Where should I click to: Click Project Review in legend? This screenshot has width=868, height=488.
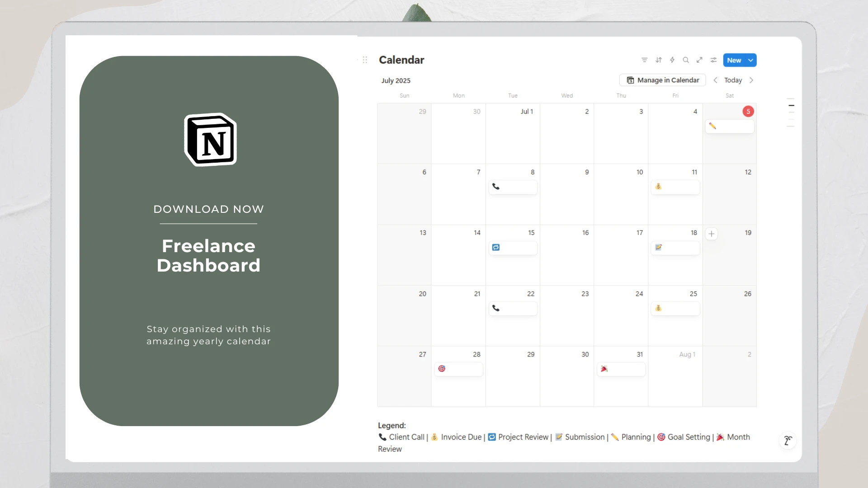[523, 437]
